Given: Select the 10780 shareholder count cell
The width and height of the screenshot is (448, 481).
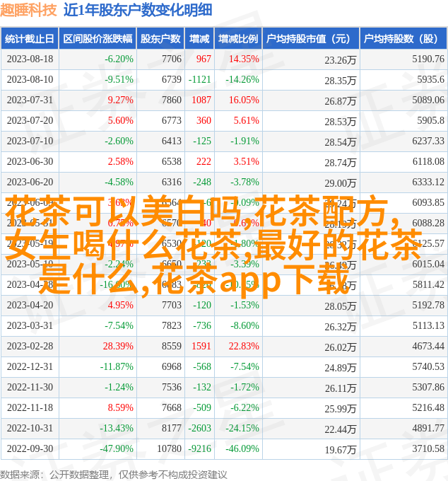Looking at the screenshot, I should point(169,449).
